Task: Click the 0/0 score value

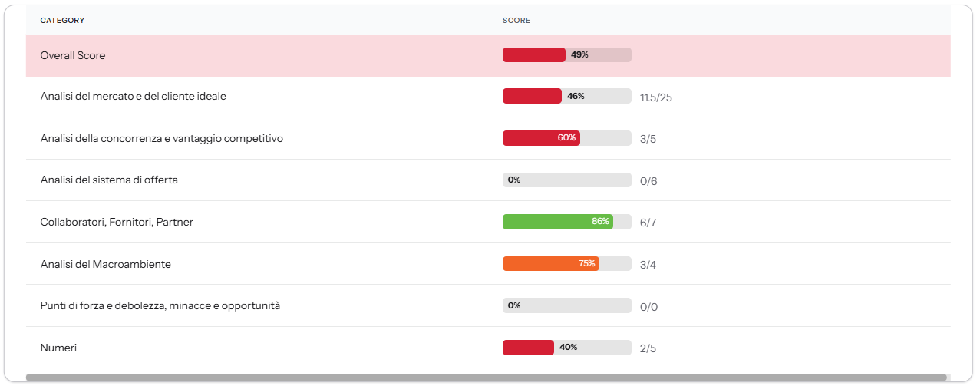Action: [648, 307]
